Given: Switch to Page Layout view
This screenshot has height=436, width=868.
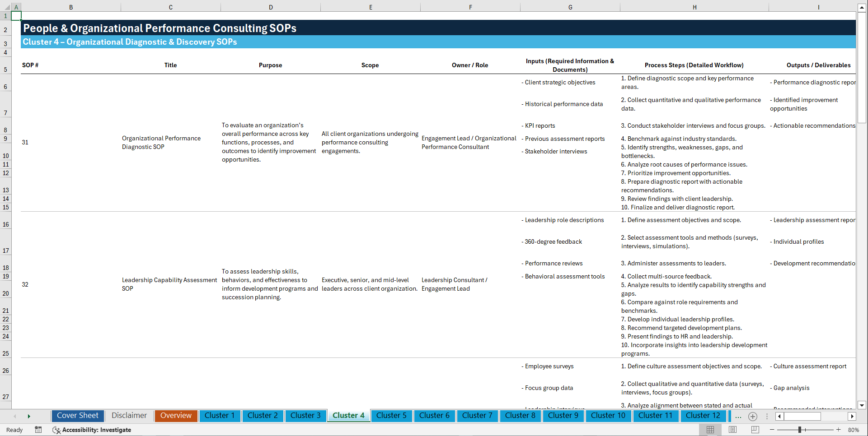Looking at the screenshot, I should 732,429.
